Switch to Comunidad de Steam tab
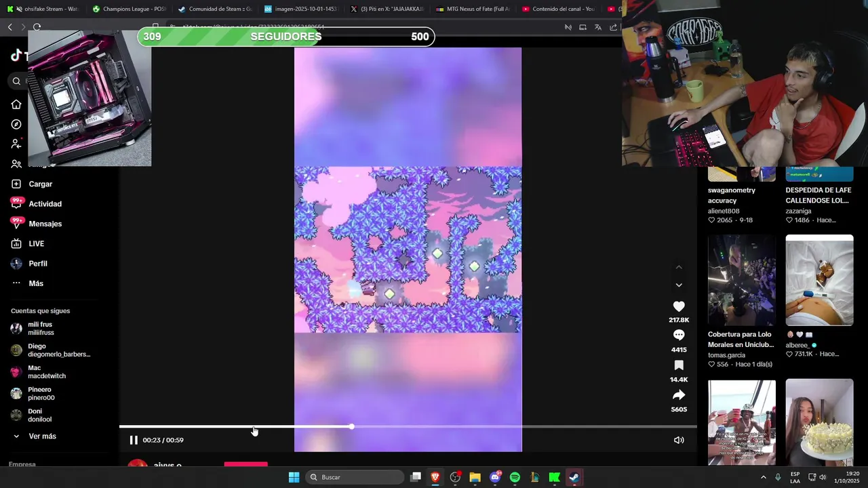Screen dimensions: 868x488 pos(214,9)
